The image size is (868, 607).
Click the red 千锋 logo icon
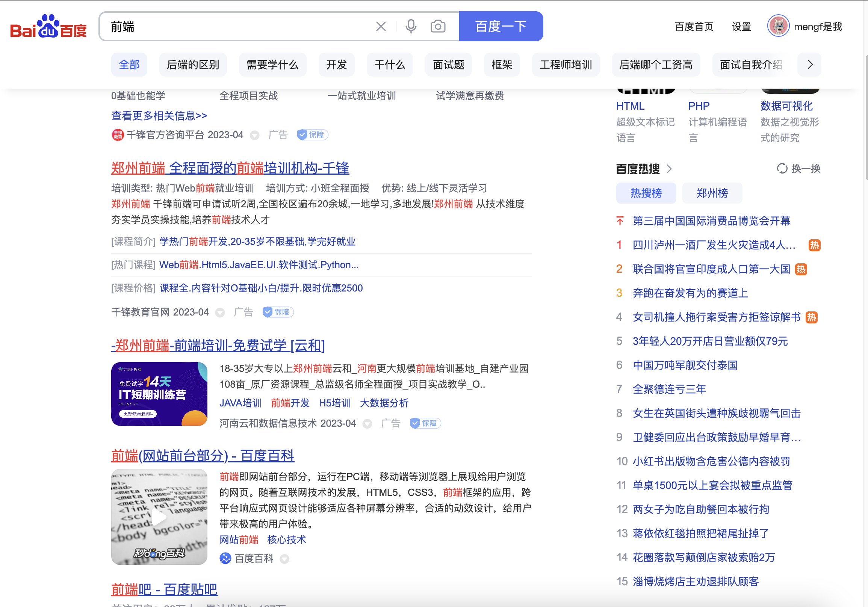coord(118,134)
